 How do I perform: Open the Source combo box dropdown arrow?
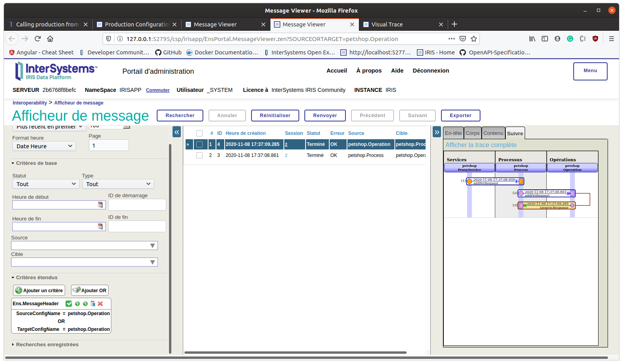coord(152,246)
